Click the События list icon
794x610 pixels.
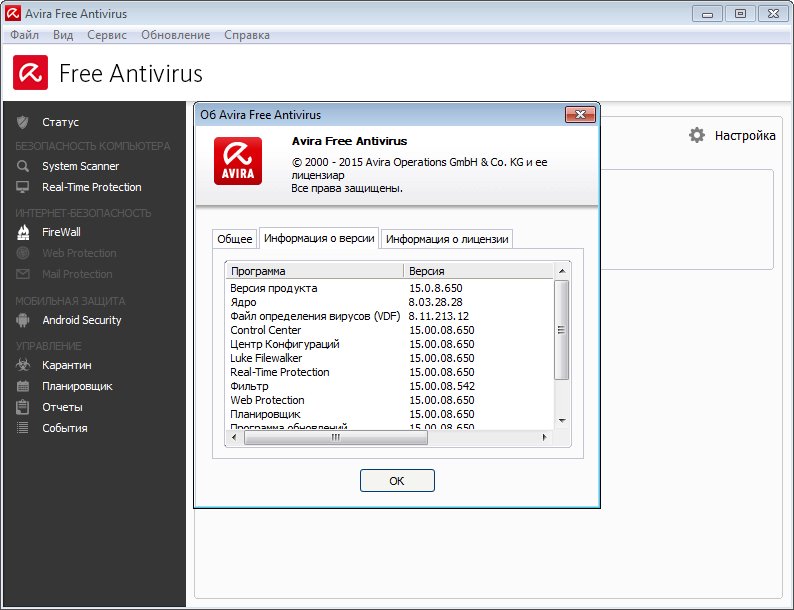pyautogui.click(x=23, y=428)
